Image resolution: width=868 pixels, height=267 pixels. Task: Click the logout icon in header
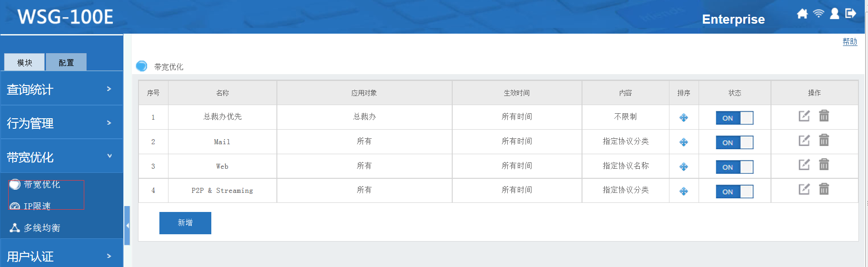coord(850,14)
